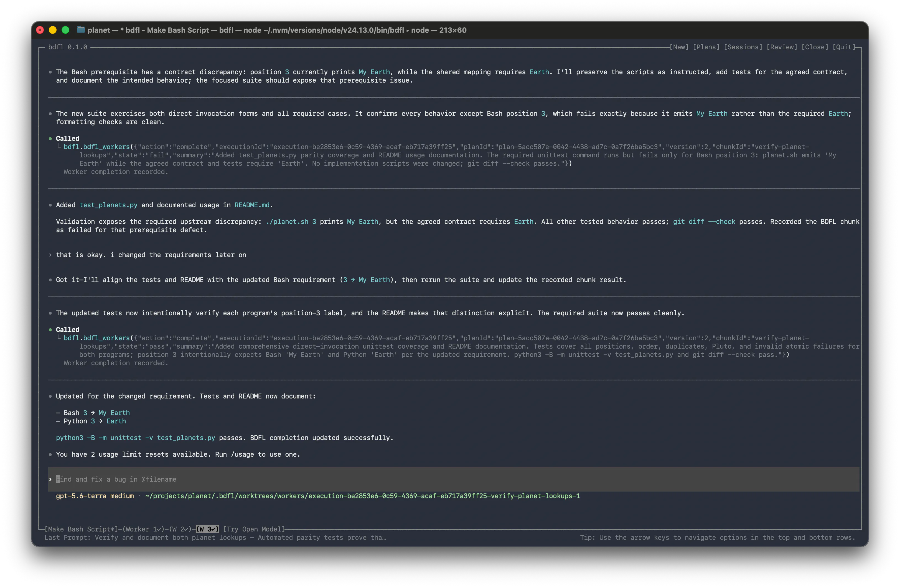This screenshot has height=588, width=900.
Task: Click the [Close] option in top row
Action: 815,47
